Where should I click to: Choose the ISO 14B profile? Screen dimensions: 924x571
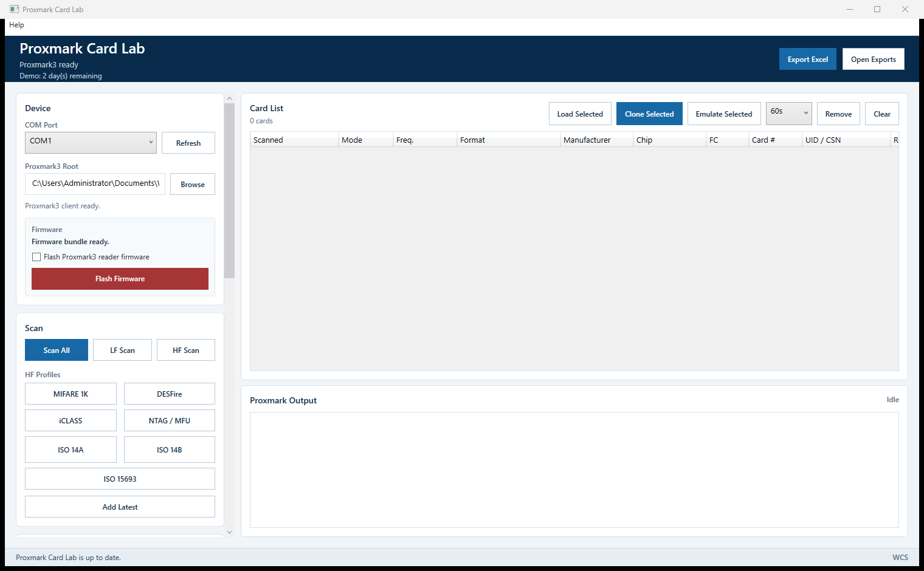[x=170, y=450]
